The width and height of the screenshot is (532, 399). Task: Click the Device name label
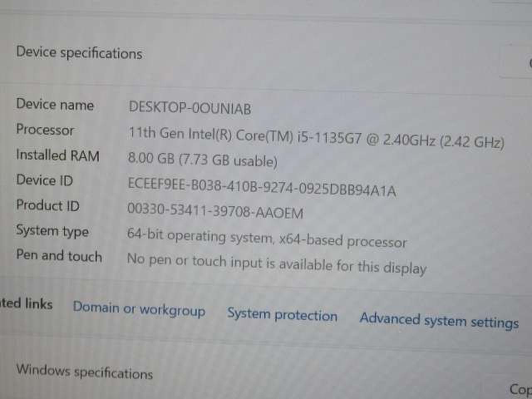pyautogui.click(x=54, y=104)
